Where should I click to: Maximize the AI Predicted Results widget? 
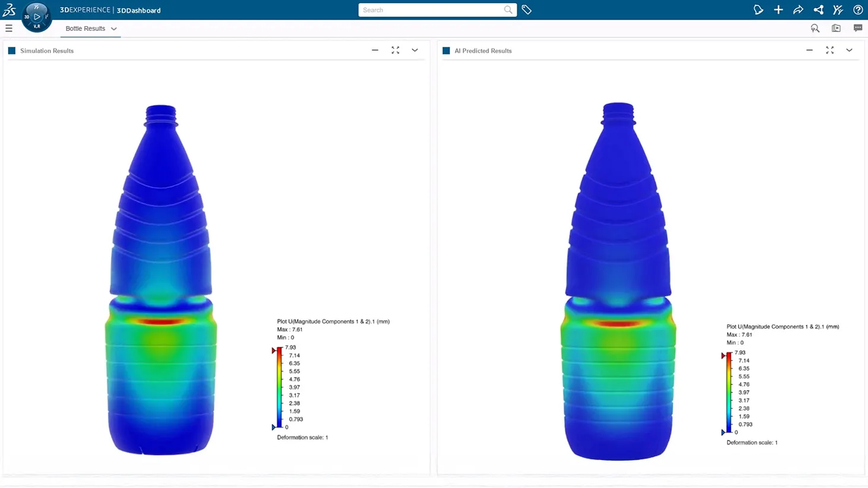tap(829, 50)
